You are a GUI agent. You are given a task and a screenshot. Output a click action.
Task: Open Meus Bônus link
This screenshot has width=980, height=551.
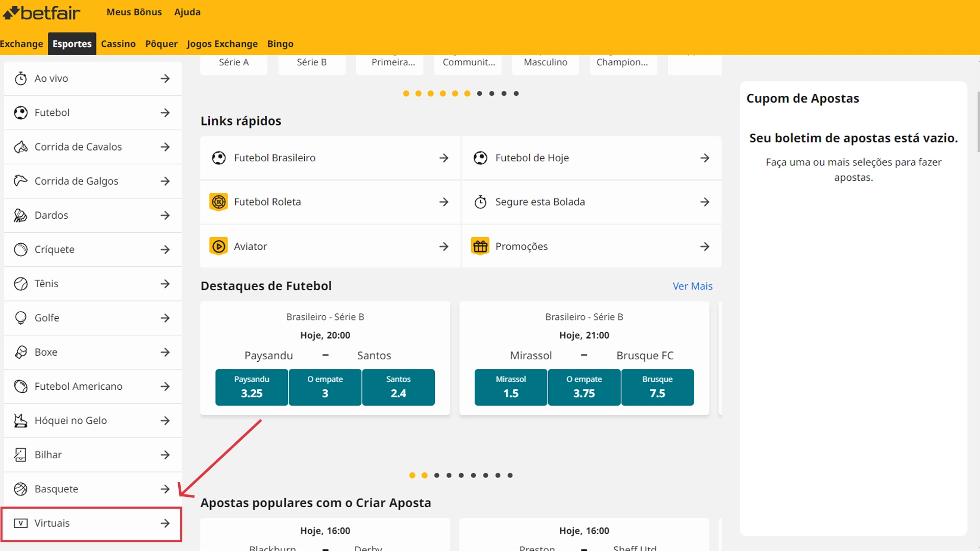point(134,12)
